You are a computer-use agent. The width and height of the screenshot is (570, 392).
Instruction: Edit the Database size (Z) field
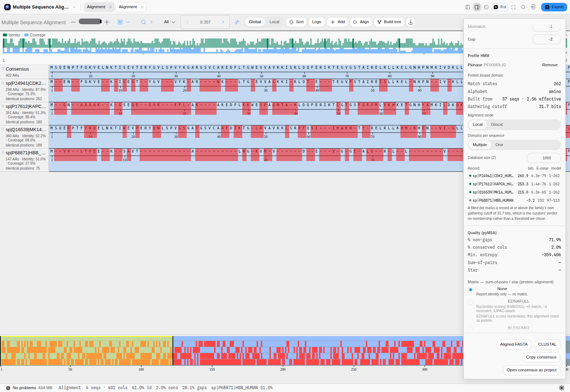(x=544, y=158)
